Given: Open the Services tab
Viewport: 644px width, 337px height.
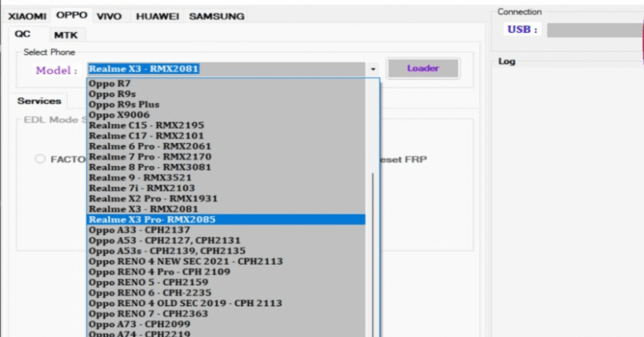Looking at the screenshot, I should 40,101.
